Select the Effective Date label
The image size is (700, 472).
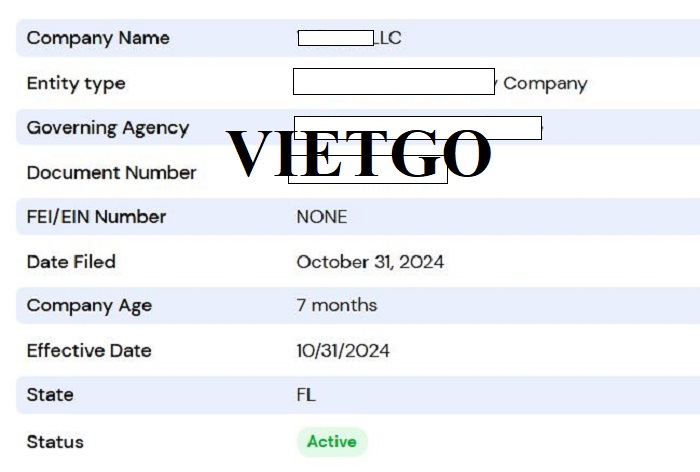[x=89, y=351]
